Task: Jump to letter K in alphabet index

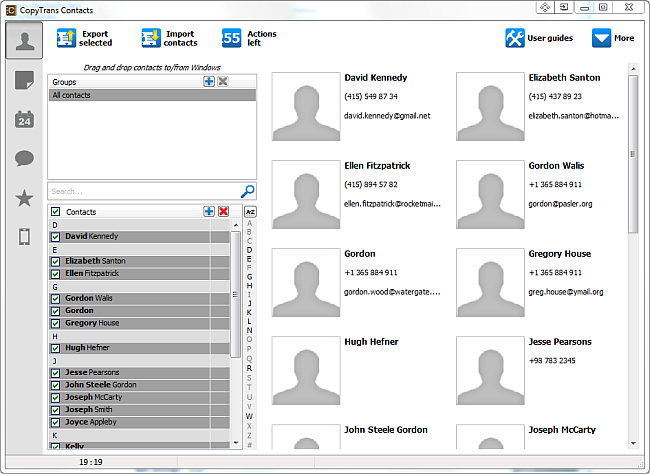Action: pos(249,312)
